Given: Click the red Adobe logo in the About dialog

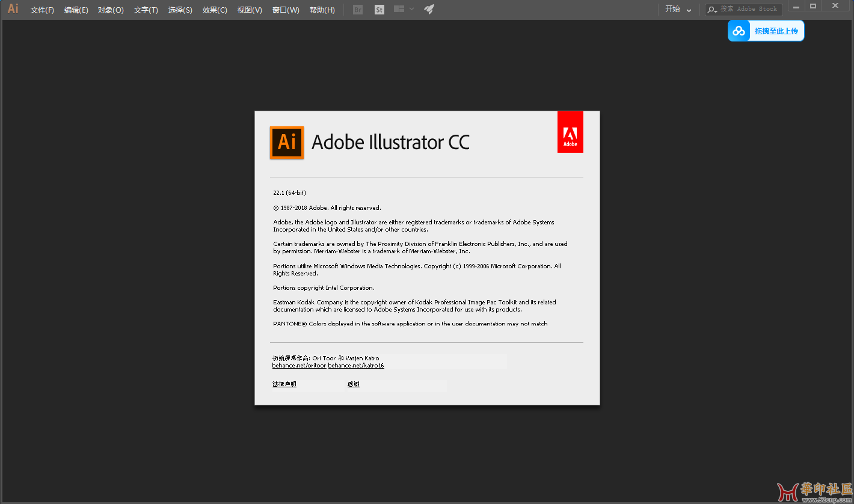Looking at the screenshot, I should [570, 132].
